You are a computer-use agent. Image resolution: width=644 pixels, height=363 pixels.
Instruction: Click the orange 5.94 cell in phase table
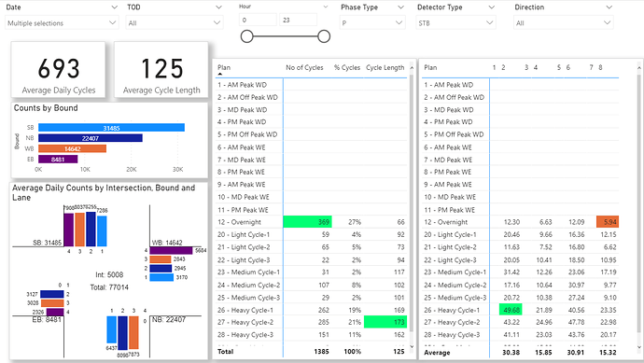point(608,222)
